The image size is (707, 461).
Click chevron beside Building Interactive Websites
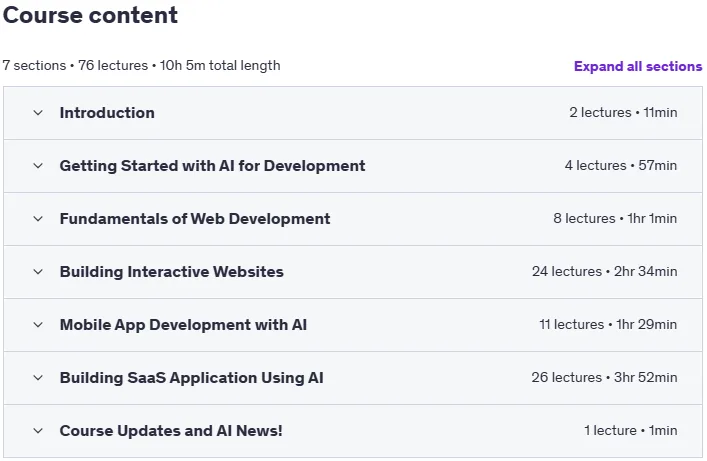[x=38, y=272]
